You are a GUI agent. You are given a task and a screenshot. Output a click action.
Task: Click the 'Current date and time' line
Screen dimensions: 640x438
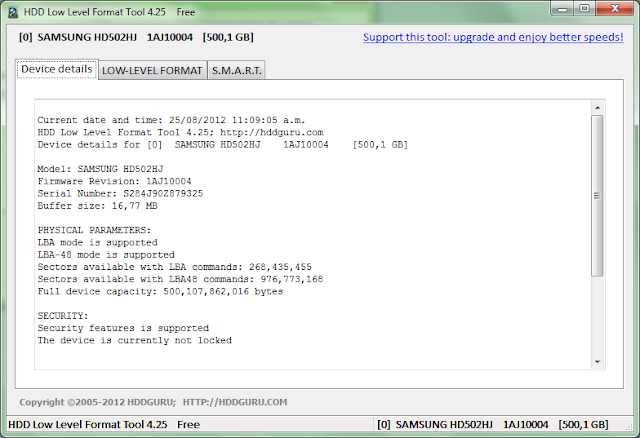(x=171, y=120)
